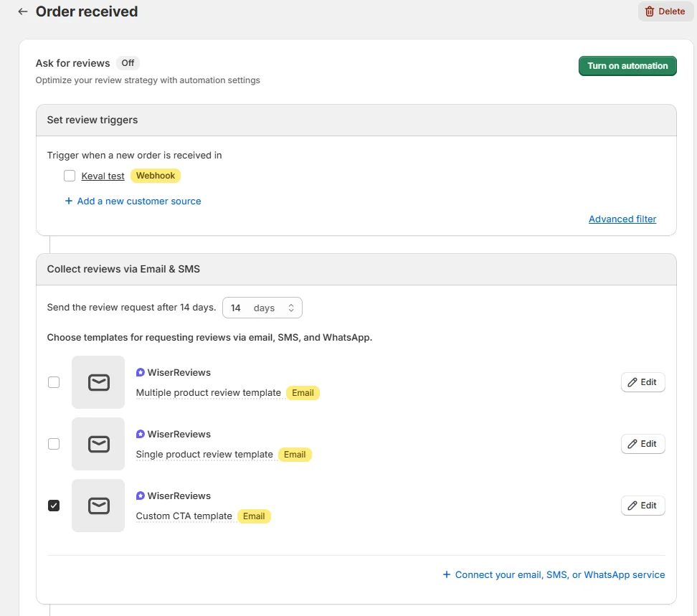
Task: Click the pencil icon on the Single product review Edit button
Action: pos(634,443)
